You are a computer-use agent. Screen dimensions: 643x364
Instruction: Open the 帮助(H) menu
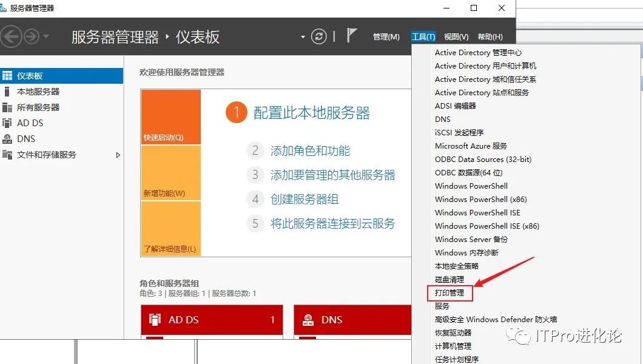pyautogui.click(x=490, y=37)
